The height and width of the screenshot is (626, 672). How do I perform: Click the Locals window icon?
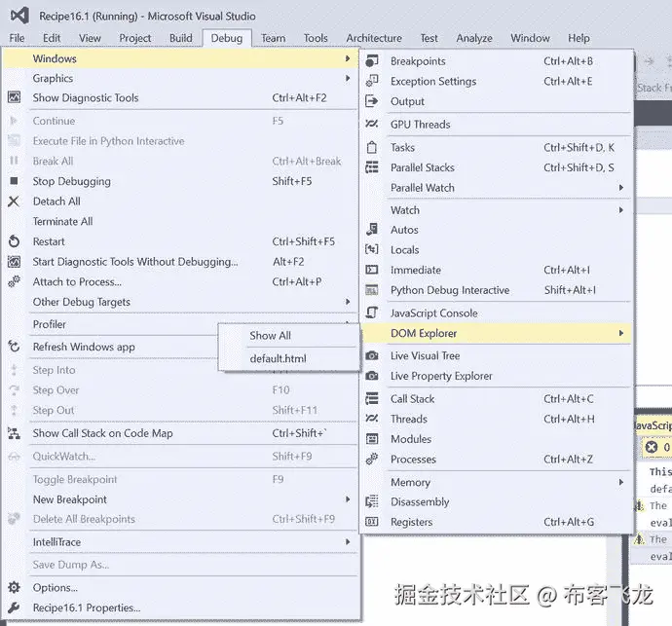372,249
